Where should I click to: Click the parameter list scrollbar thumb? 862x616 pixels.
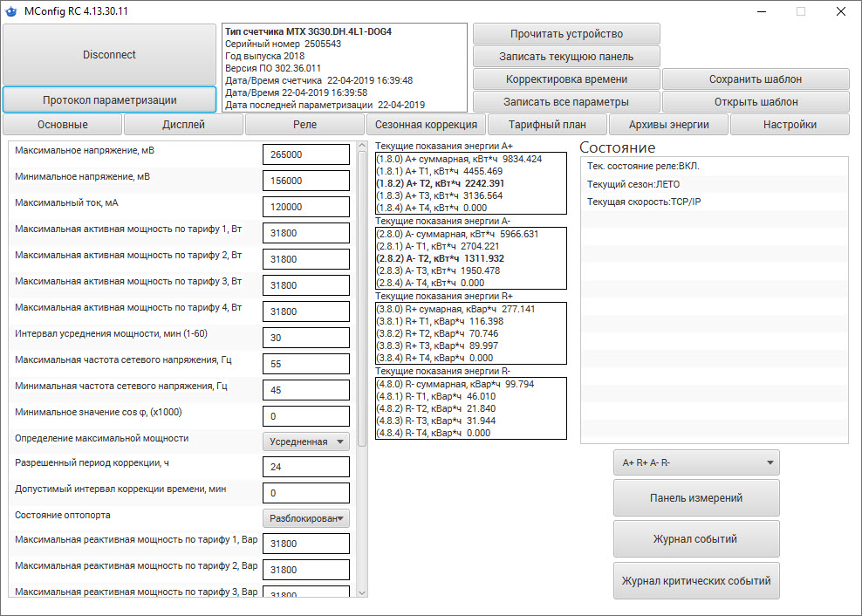tap(362, 298)
